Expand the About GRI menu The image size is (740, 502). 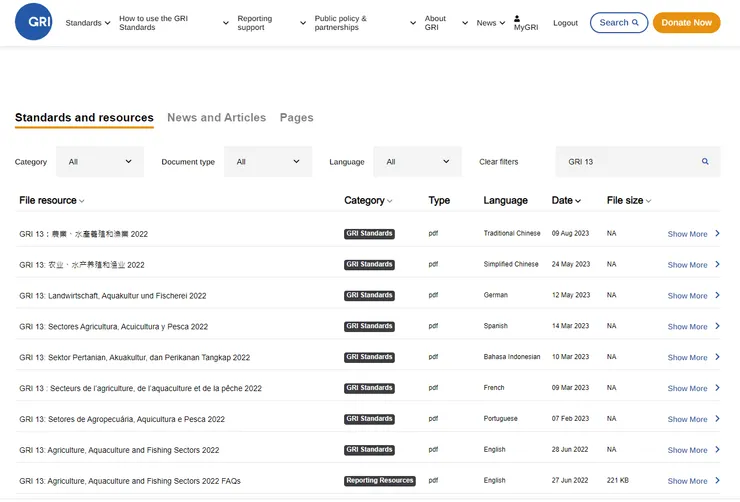point(445,23)
